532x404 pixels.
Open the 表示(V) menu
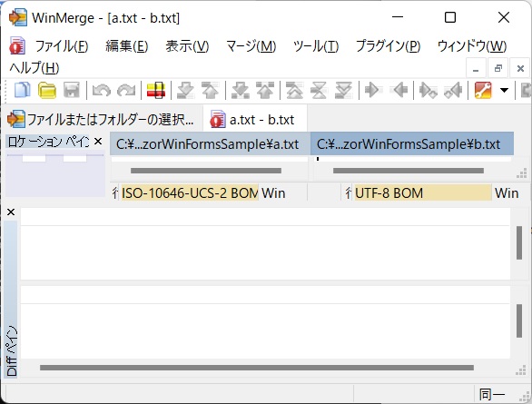(187, 46)
